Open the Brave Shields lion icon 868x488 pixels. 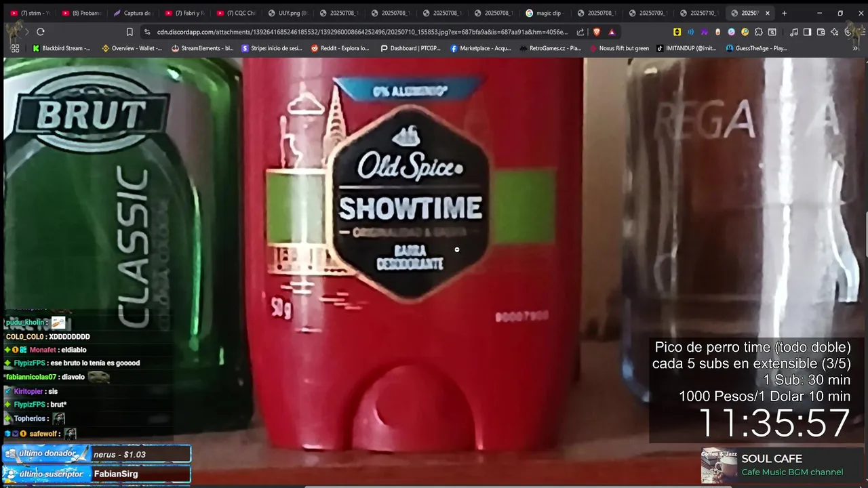pyautogui.click(x=597, y=32)
